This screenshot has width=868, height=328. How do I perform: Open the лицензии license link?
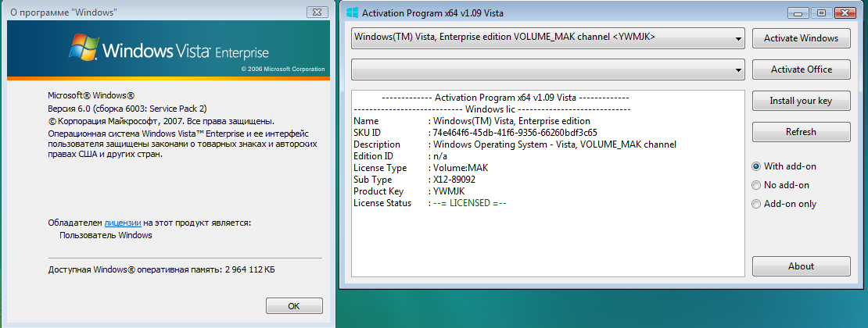pyautogui.click(x=123, y=223)
